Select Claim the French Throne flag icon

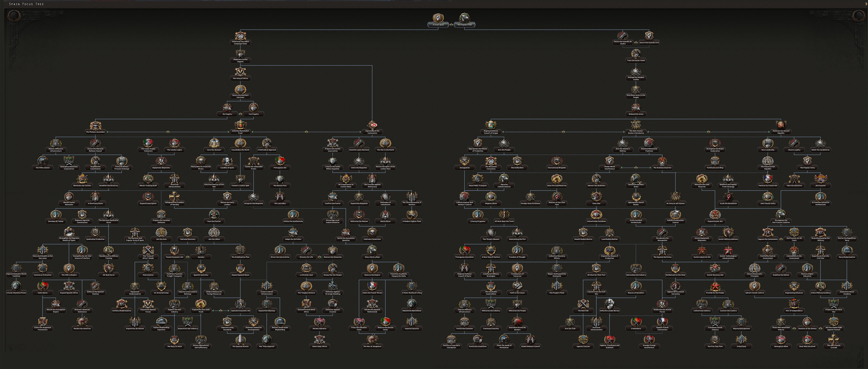point(372,286)
